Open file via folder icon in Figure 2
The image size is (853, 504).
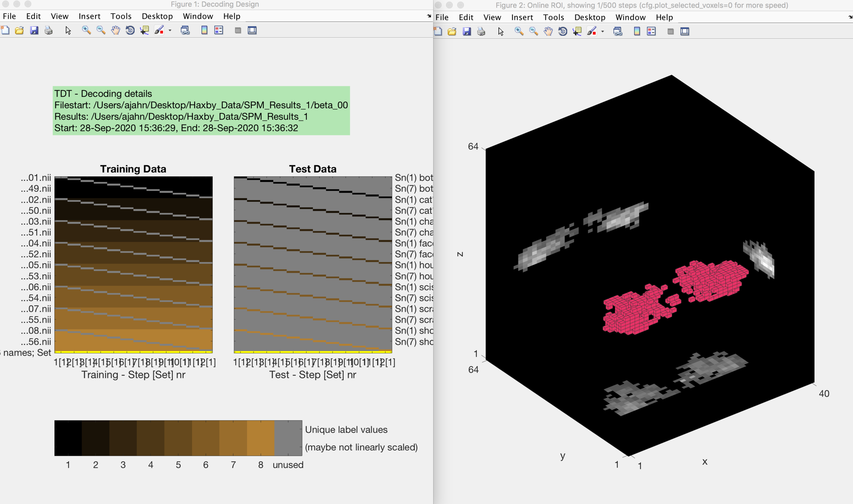pyautogui.click(x=452, y=31)
